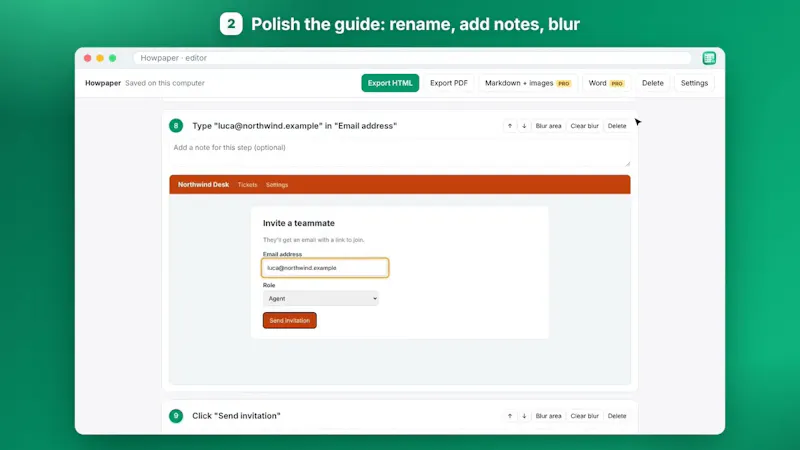The width and height of the screenshot is (800, 450).
Task: Click Send invitation in the screenshot
Action: click(x=290, y=320)
